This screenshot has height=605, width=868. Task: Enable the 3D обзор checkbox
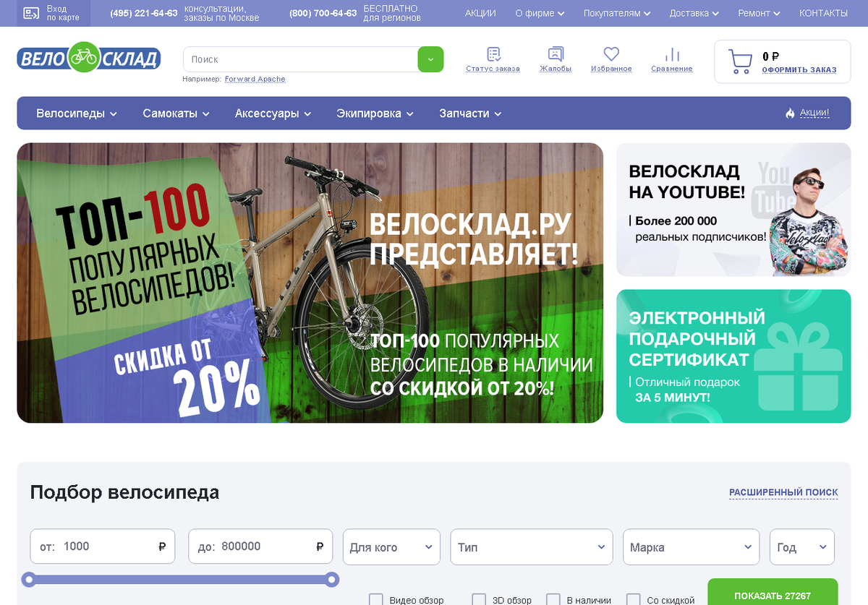click(479, 600)
